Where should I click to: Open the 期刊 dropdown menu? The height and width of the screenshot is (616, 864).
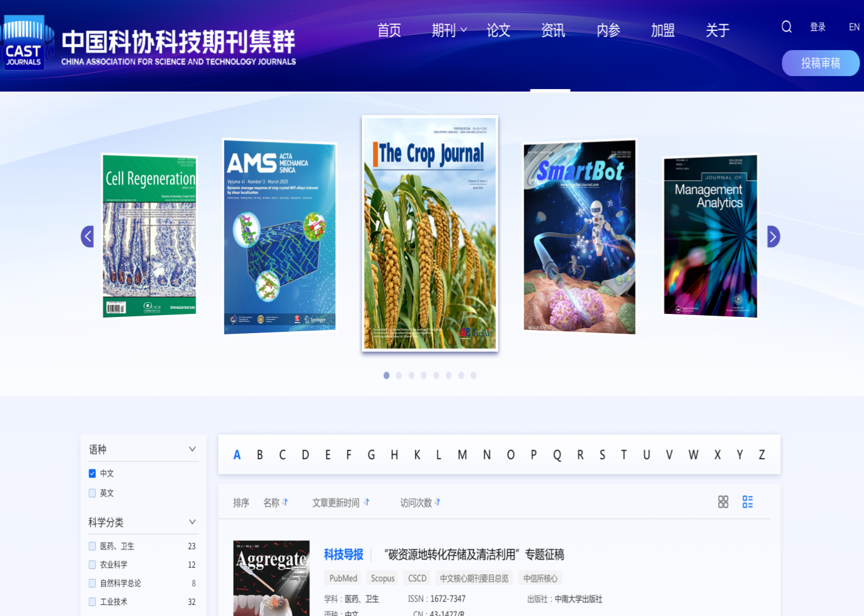pyautogui.click(x=449, y=30)
